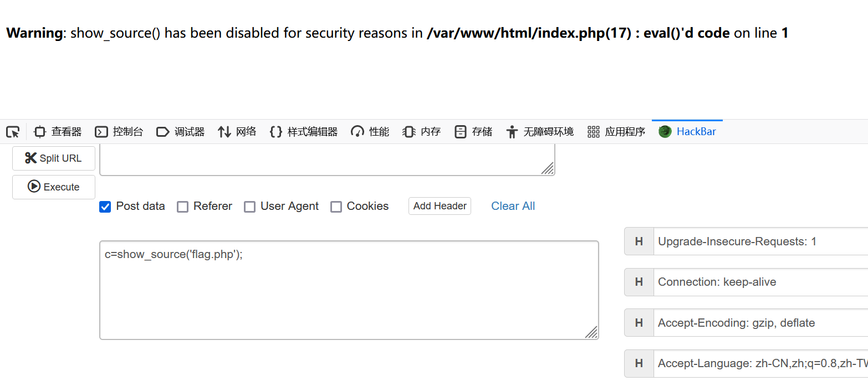Viewport: 868px width, 381px height.
Task: Enable the Referer checkbox
Action: [x=182, y=207]
